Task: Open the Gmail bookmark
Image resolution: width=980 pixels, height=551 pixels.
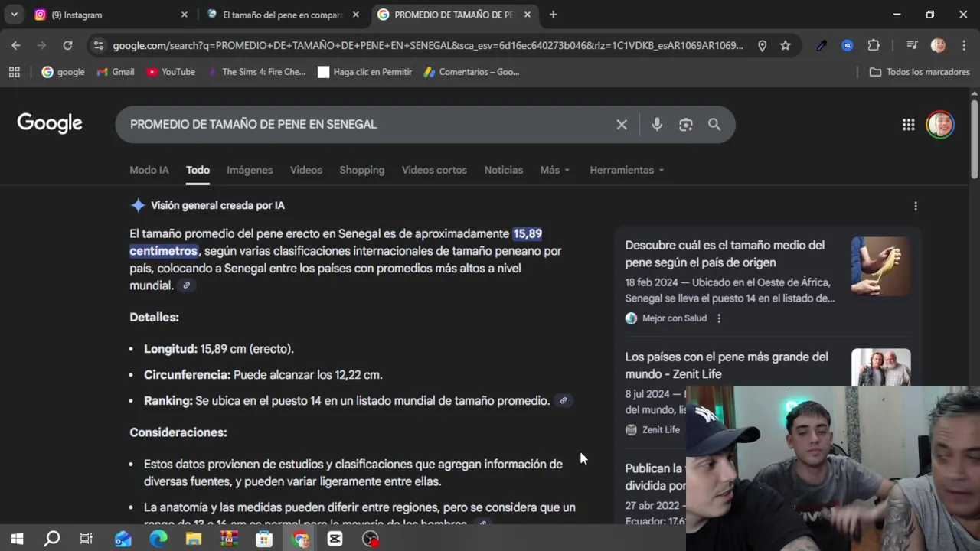Action: 116,72
